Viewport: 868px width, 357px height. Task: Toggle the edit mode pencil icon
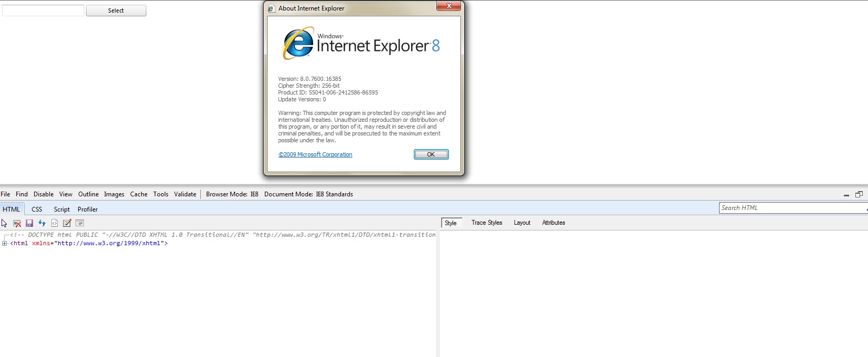click(x=67, y=223)
